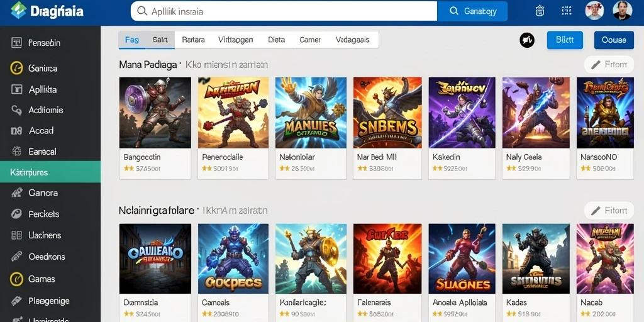
Task: Click the Mana Padiaga section heading
Action: pyautogui.click(x=148, y=65)
